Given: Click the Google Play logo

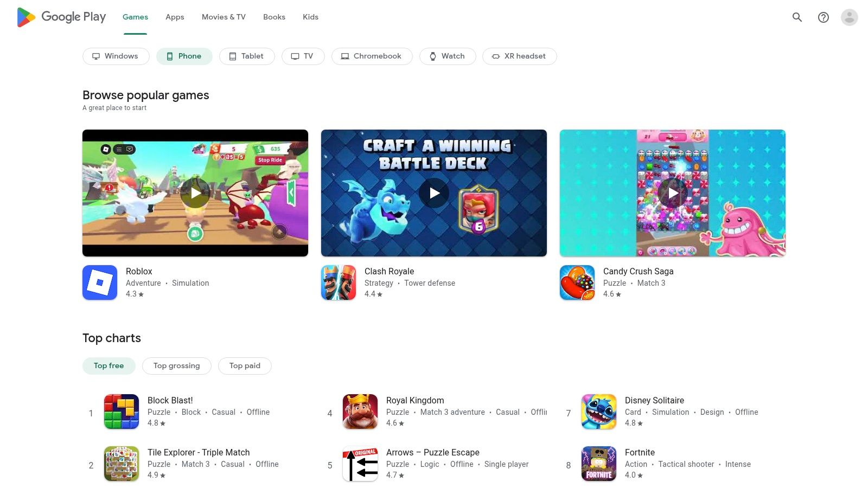Looking at the screenshot, I should coord(61,17).
